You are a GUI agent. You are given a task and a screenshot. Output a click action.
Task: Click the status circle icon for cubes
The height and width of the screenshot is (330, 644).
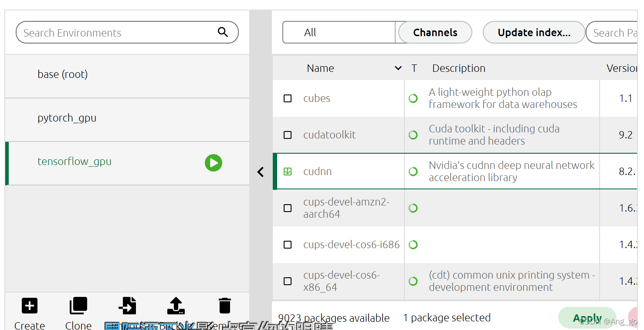point(413,98)
